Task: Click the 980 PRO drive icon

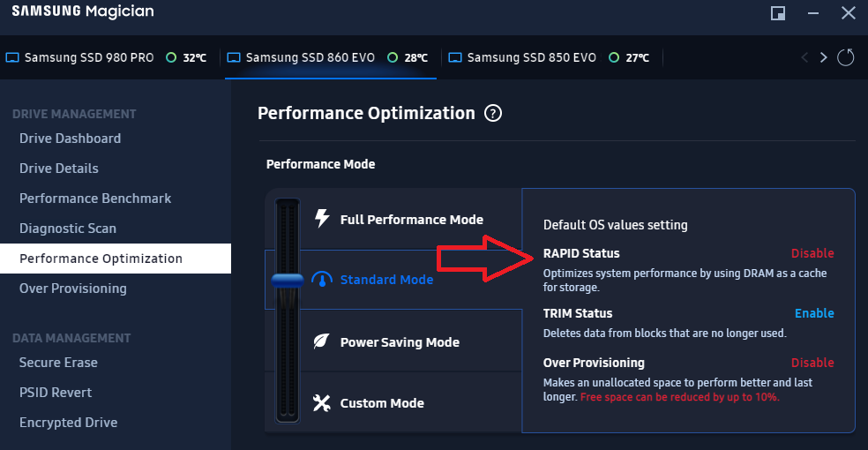Action: click(x=12, y=57)
